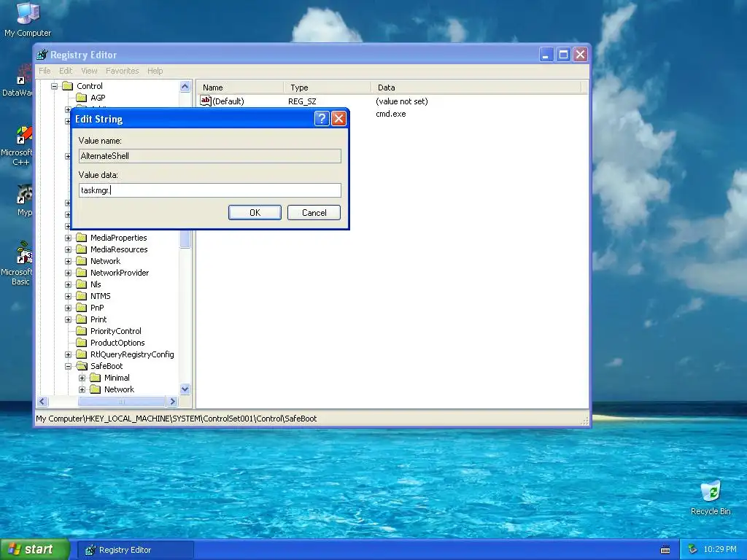Click the tree horizontal scrollbar thumb

tap(122, 402)
